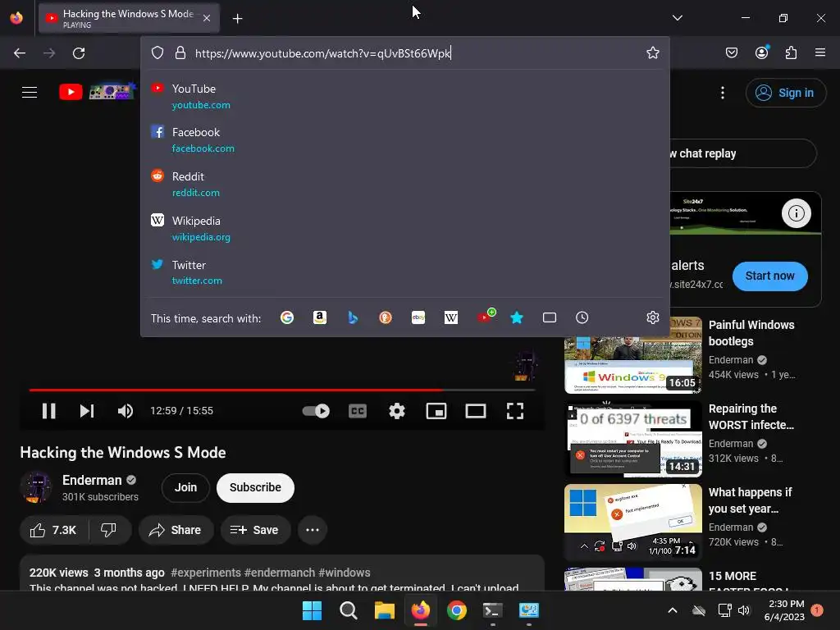Open Firefox account menu
This screenshot has height=630, width=840.
[762, 52]
